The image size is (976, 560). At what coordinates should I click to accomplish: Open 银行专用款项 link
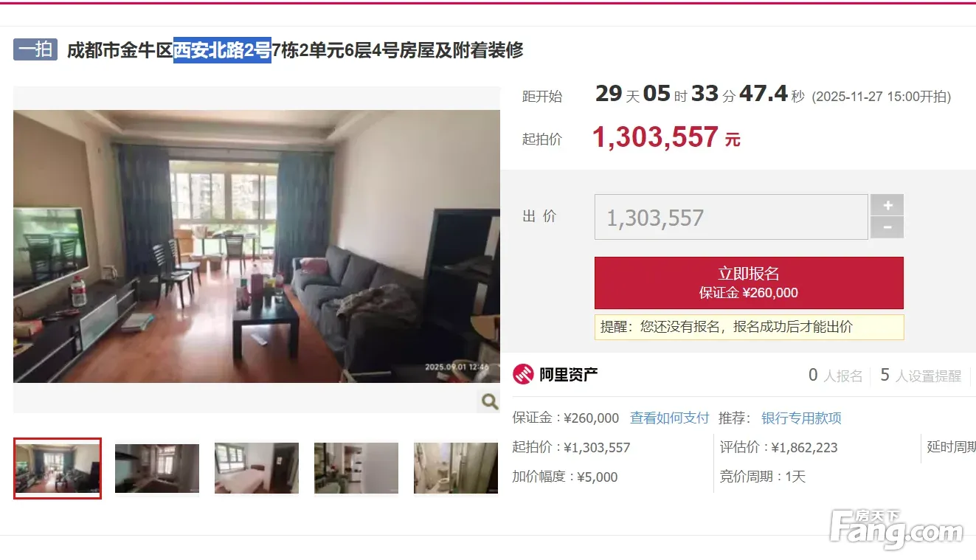(801, 418)
